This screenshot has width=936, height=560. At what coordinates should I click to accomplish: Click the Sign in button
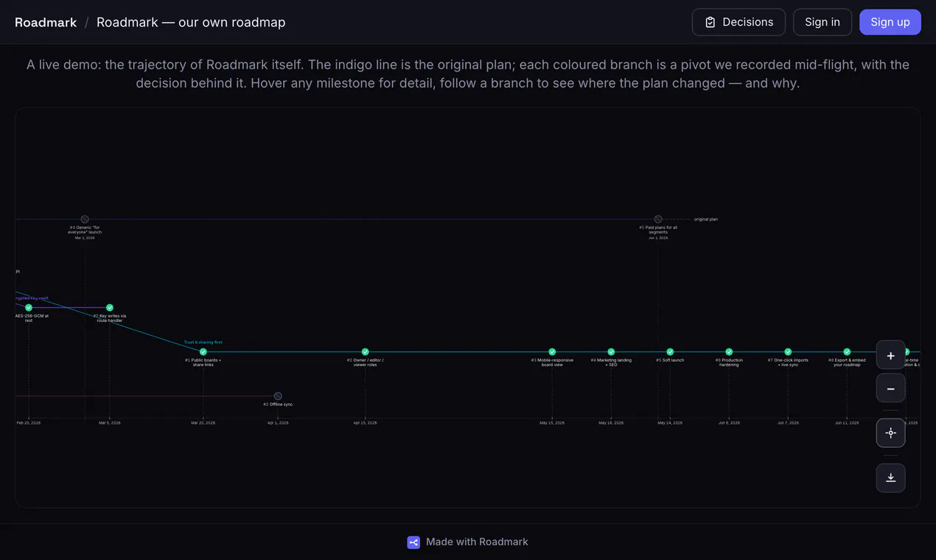coord(823,22)
